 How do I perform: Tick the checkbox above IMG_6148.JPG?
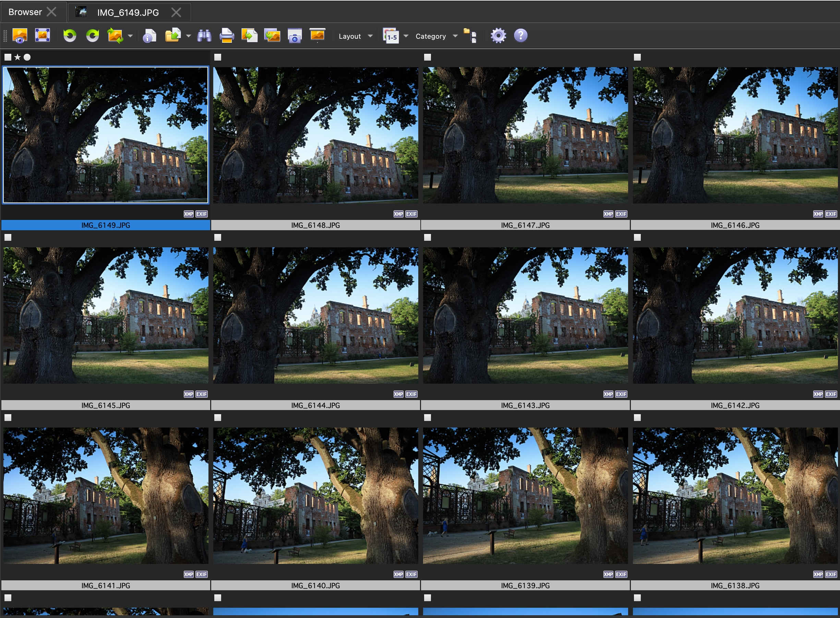click(x=218, y=57)
